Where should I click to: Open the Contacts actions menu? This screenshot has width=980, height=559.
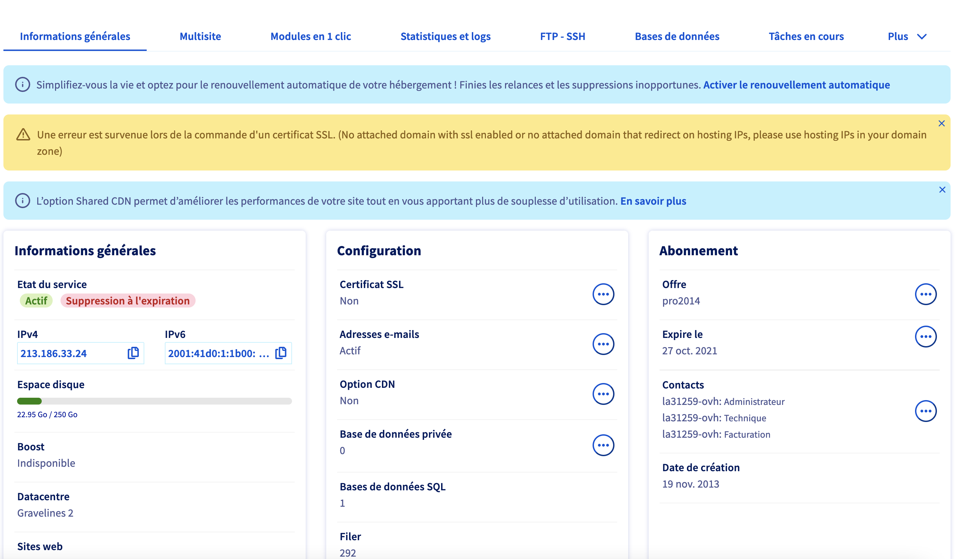(x=925, y=411)
